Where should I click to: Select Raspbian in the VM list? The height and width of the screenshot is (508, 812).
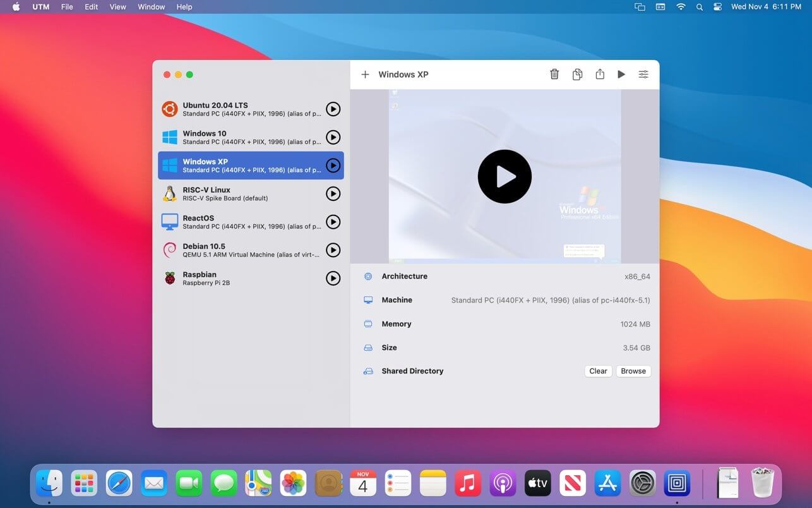coord(251,278)
